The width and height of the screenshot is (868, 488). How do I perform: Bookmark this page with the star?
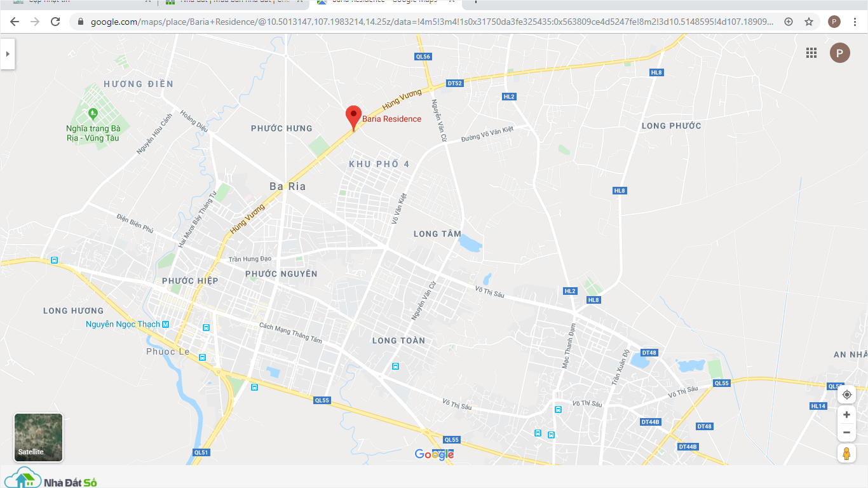(x=809, y=22)
